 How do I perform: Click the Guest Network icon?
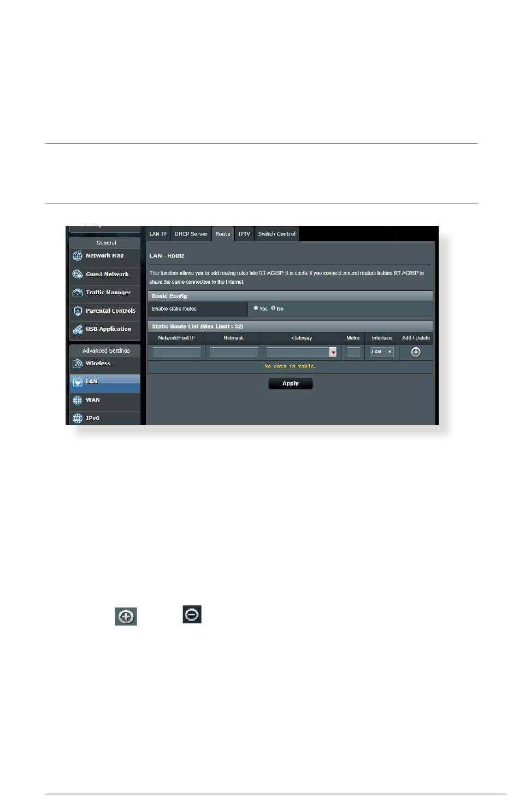click(78, 274)
